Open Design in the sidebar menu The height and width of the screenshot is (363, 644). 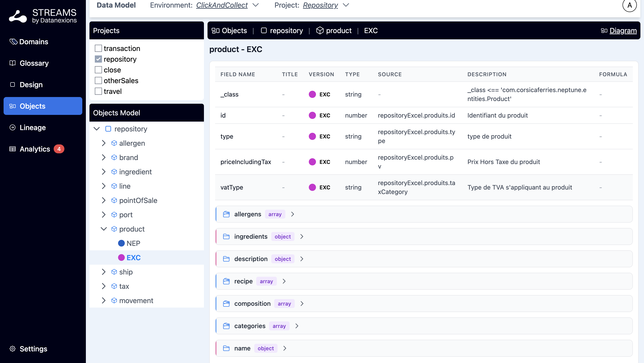click(x=31, y=84)
